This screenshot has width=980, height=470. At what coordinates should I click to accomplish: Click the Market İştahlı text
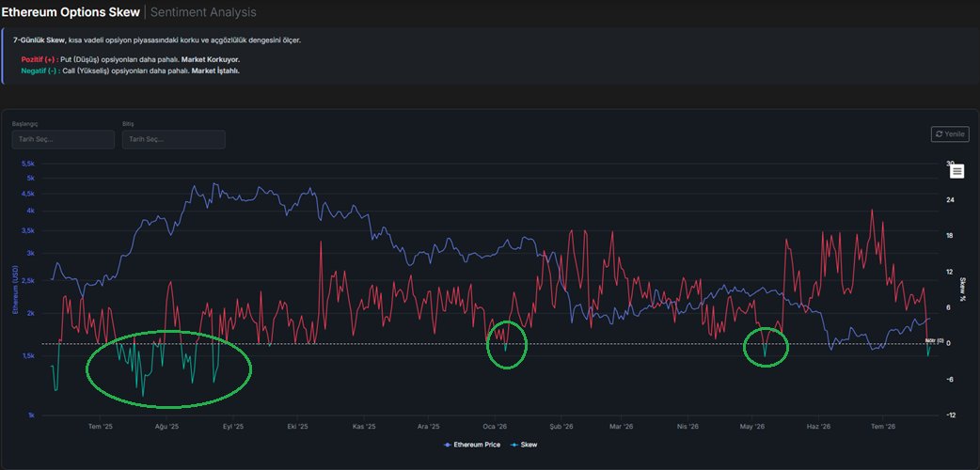[215, 70]
